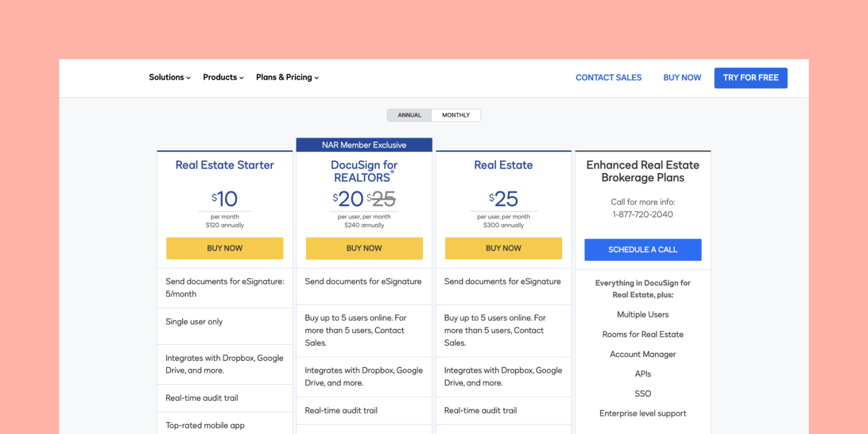
Task: Select the Real Estate plan heading
Action: (503, 164)
